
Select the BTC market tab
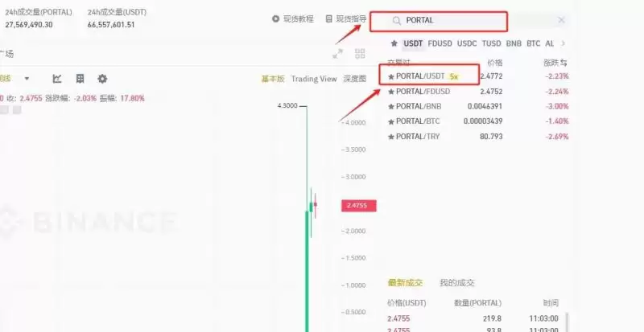tap(533, 43)
